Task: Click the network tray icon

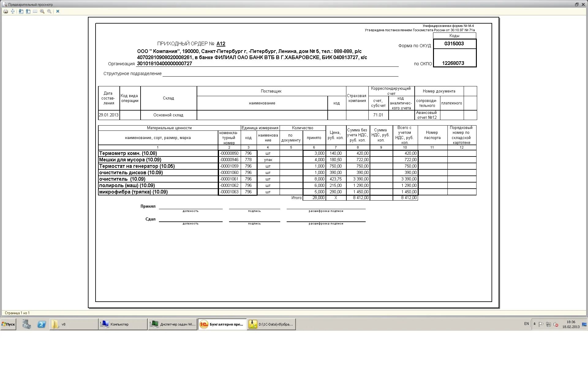Action: click(548, 324)
